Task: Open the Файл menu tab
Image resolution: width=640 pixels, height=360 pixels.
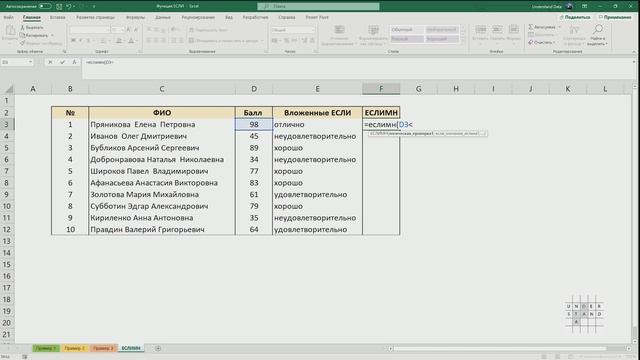Action: (9, 17)
